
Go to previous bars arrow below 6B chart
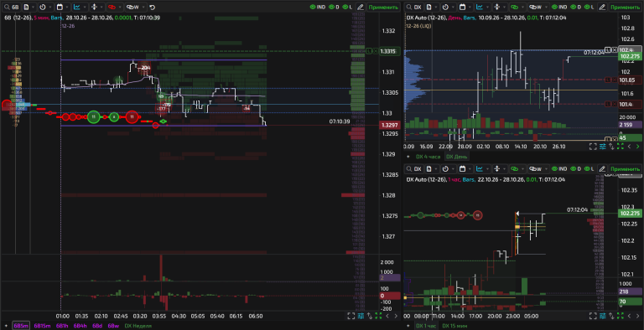click(387, 316)
